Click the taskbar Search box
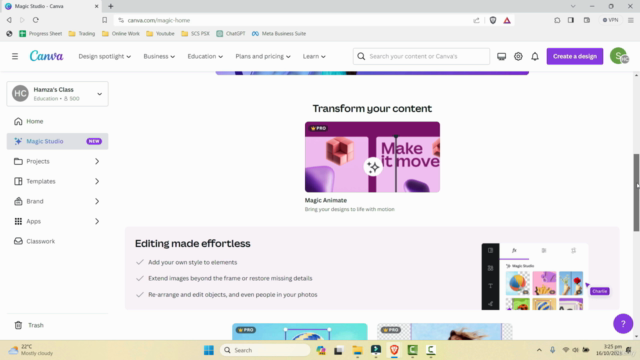Viewport: 640px width, 360px height. [x=265, y=350]
